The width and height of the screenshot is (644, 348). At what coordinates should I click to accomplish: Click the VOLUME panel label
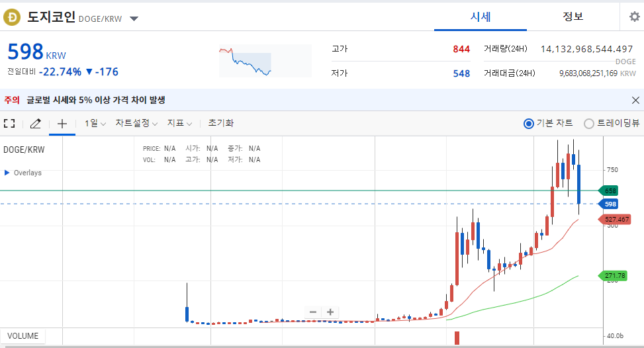pyautogui.click(x=23, y=336)
